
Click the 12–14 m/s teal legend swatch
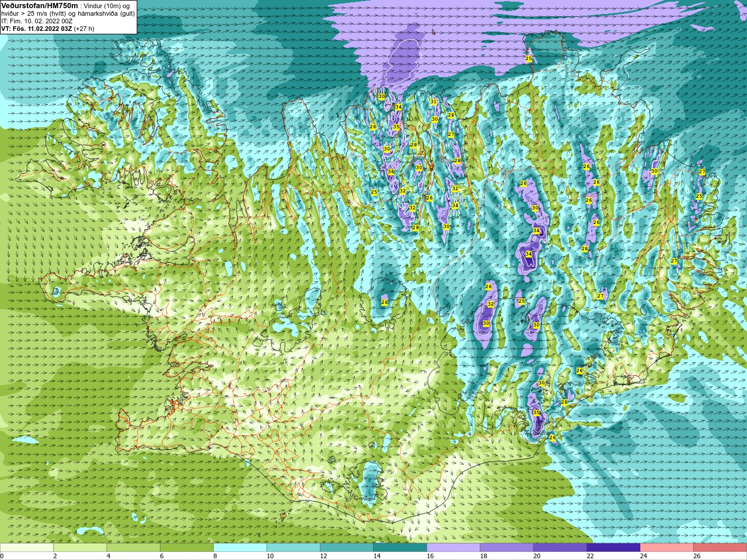[x=347, y=548]
